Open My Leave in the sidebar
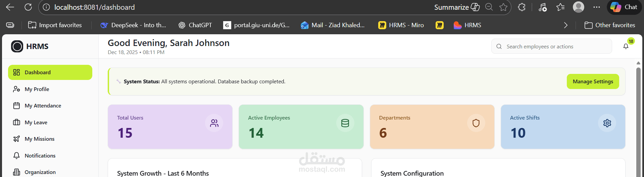This screenshot has width=644, height=177. 50,122
